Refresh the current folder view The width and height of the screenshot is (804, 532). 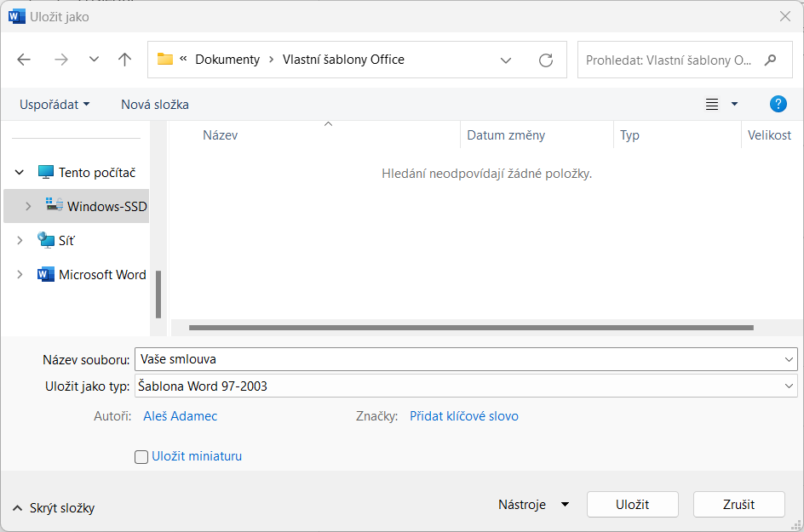(546, 60)
